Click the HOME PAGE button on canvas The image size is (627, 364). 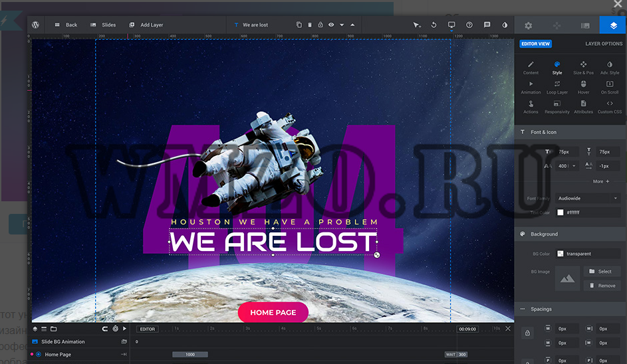pos(273,312)
